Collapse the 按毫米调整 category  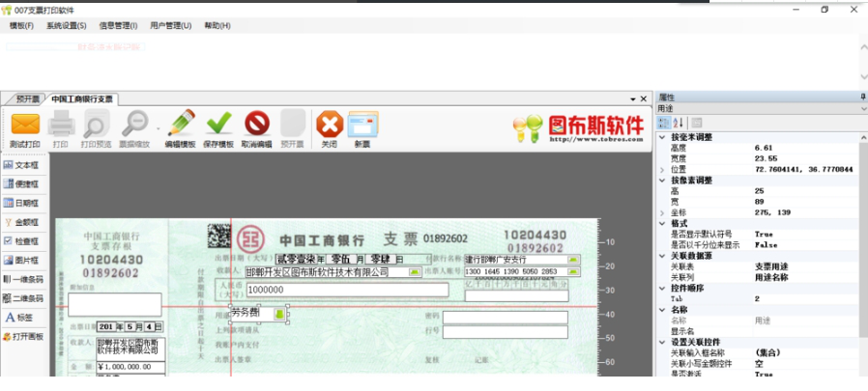(662, 137)
